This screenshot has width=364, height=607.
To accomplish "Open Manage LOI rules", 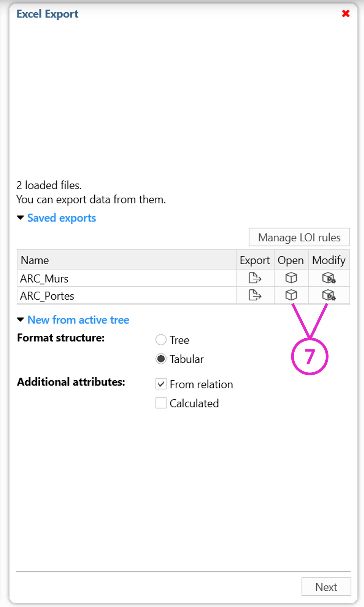I will tap(299, 237).
